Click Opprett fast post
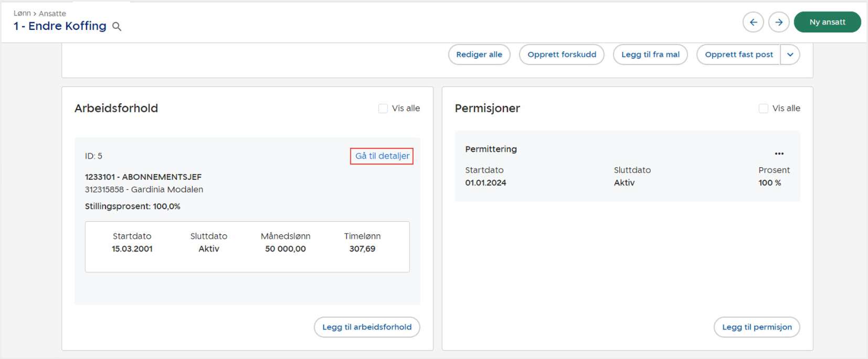868x359 pixels. click(738, 55)
